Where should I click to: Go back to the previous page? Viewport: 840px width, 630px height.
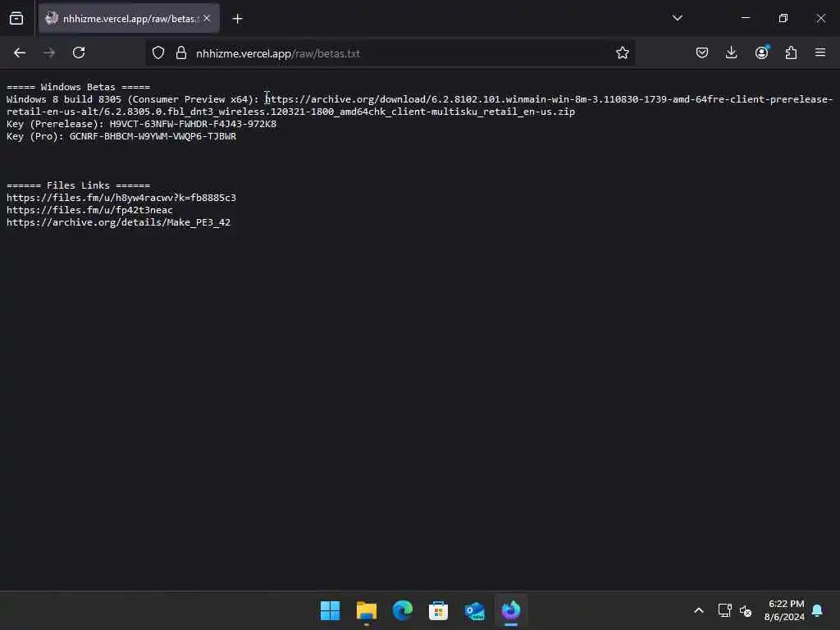point(20,52)
